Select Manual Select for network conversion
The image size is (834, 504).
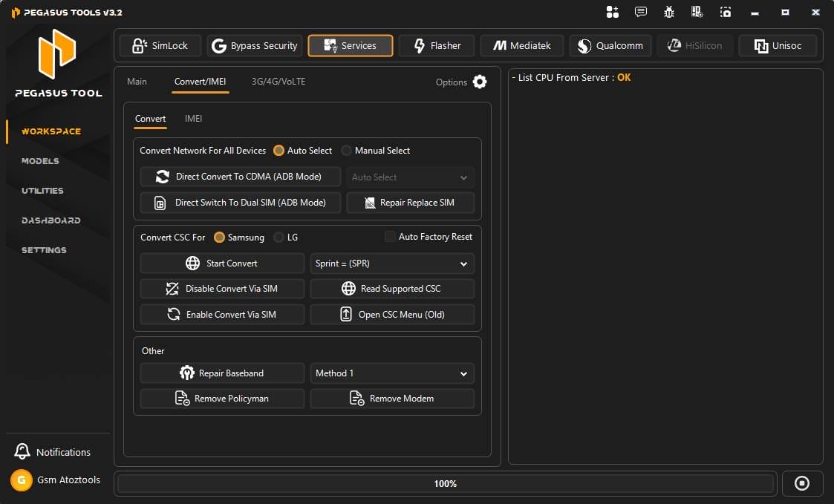346,150
